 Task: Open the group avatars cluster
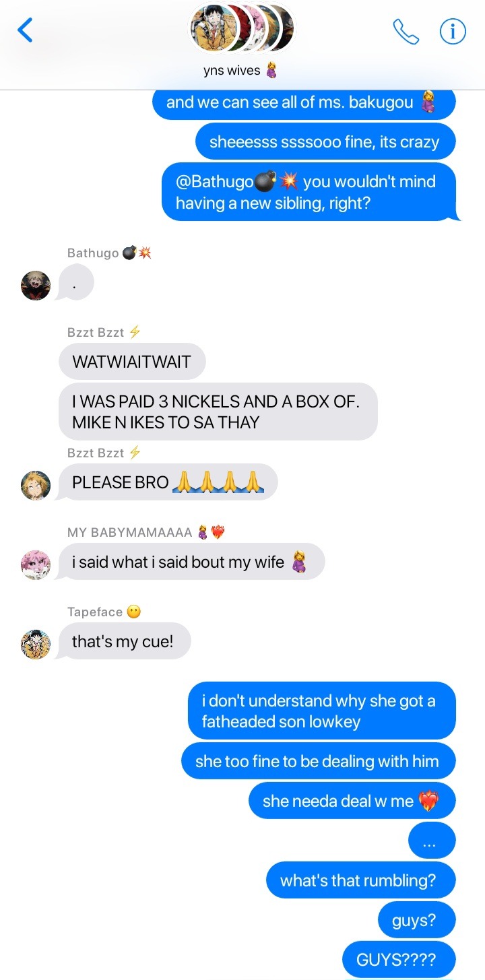coord(243,28)
